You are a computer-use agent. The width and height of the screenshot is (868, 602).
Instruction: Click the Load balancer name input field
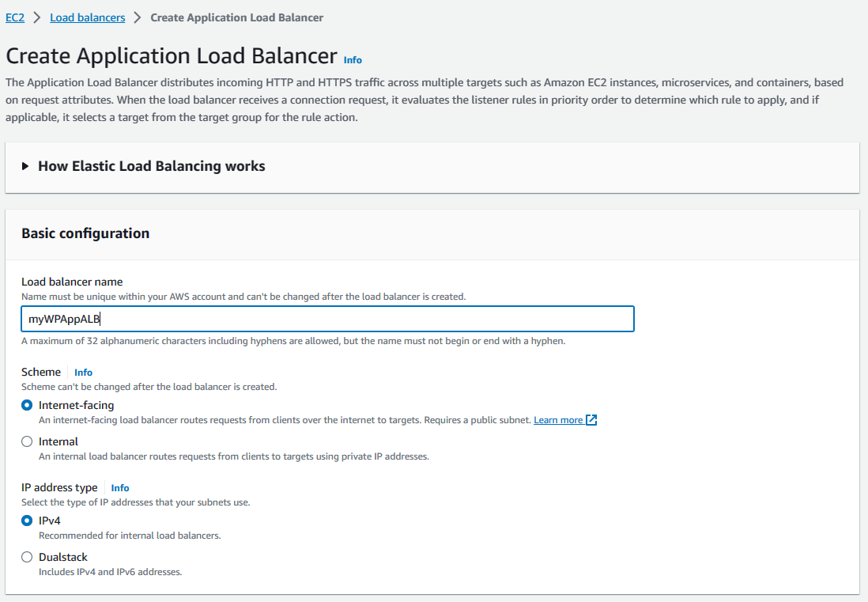tap(328, 319)
